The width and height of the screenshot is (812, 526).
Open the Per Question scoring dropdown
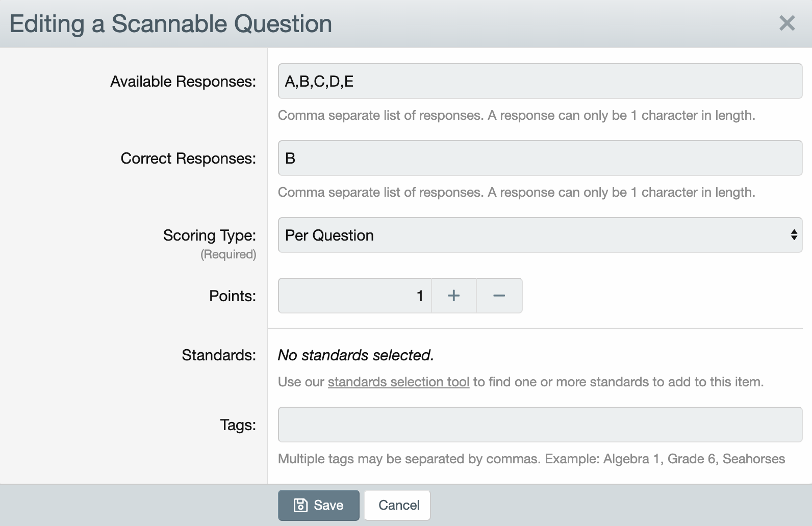click(540, 235)
